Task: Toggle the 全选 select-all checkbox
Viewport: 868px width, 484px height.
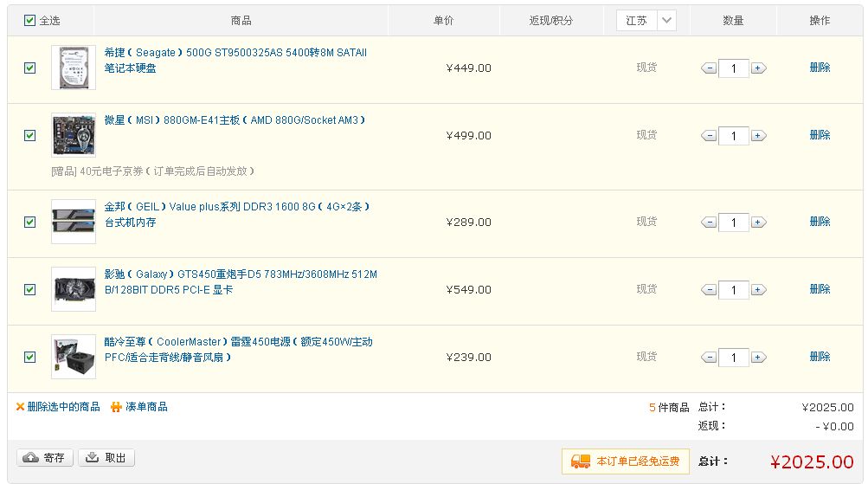Action: click(30, 20)
